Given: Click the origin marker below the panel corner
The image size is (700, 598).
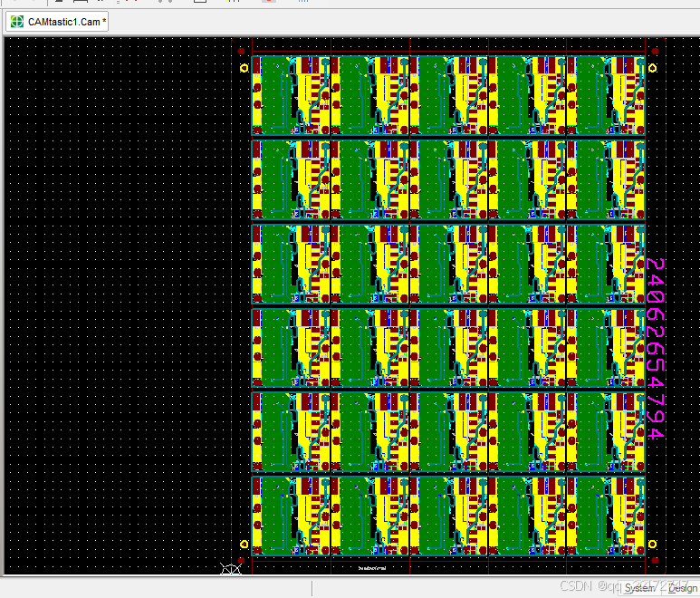Looking at the screenshot, I should 231,569.
